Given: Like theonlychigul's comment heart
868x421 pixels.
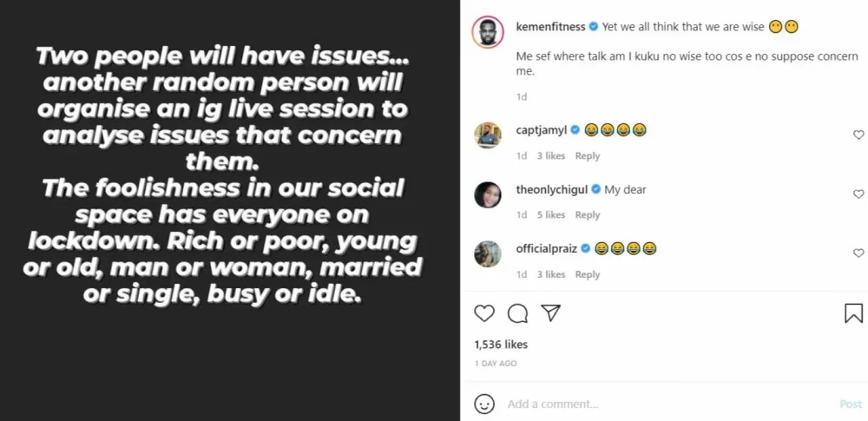Looking at the screenshot, I should click(x=858, y=194).
